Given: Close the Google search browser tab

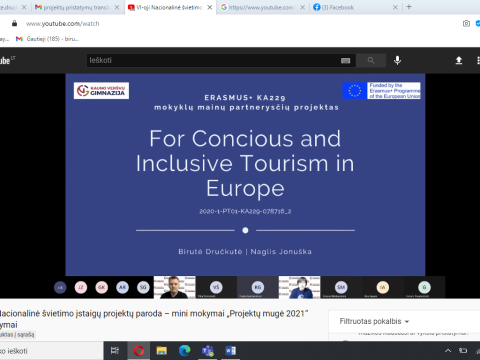Looking at the screenshot, I should [302, 7].
